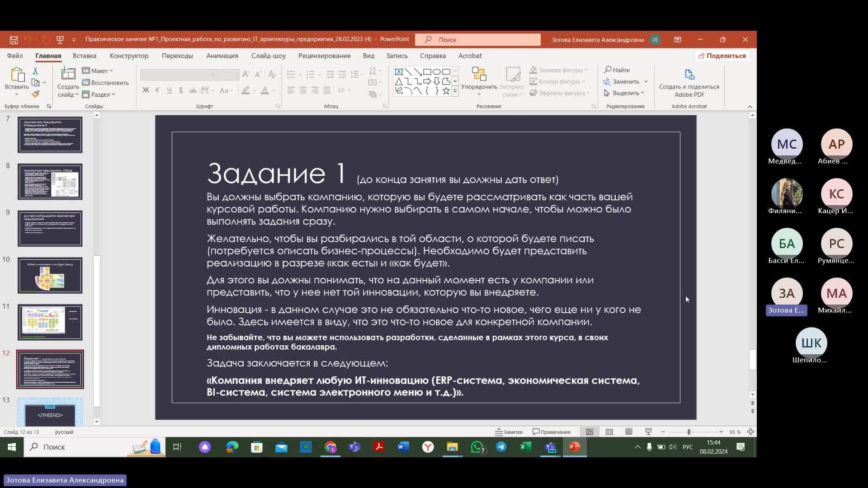
Task: Click the Поделиться share button
Action: click(x=722, y=56)
